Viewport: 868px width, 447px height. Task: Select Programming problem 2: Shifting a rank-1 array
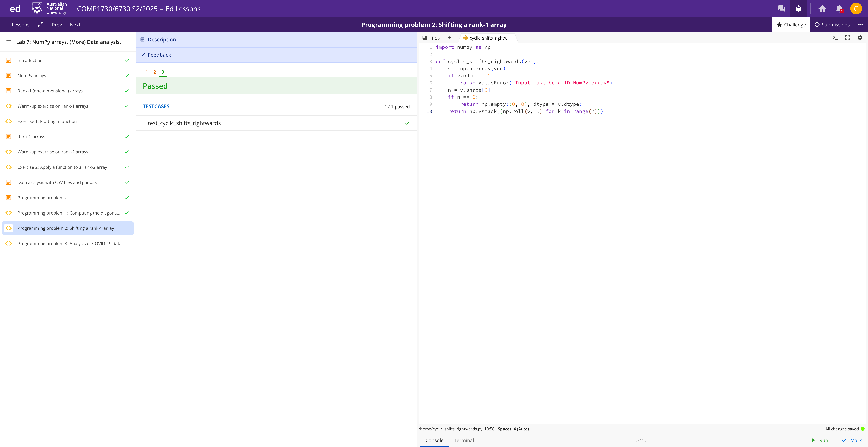(68, 228)
